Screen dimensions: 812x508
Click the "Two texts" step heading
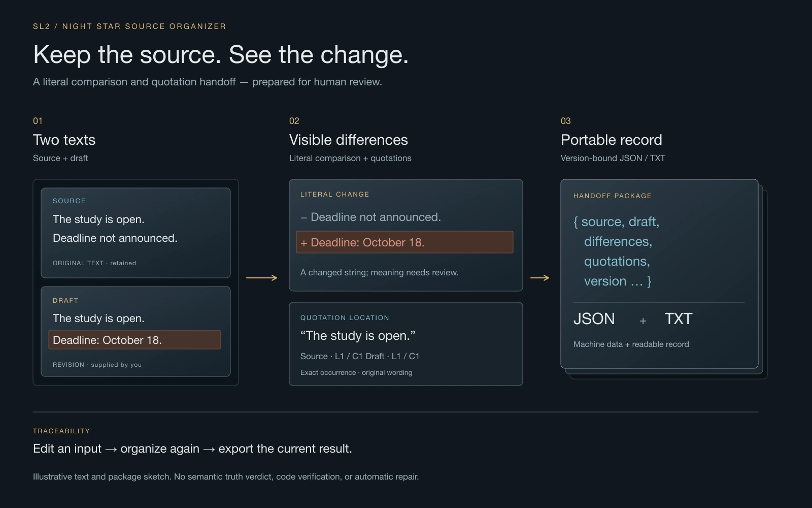[64, 140]
